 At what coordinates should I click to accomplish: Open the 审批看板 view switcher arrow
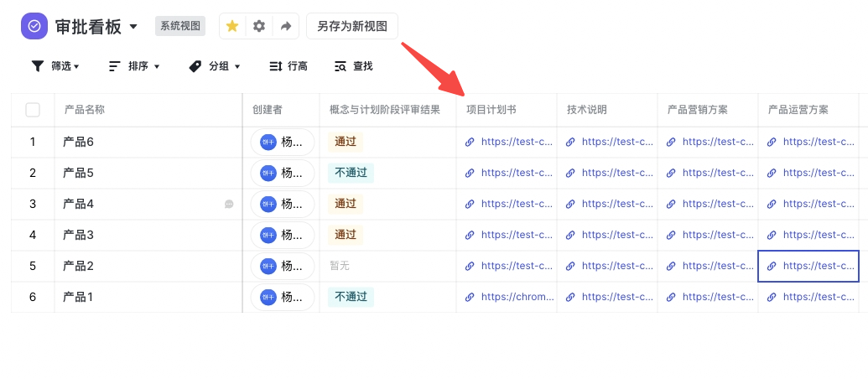tap(133, 27)
